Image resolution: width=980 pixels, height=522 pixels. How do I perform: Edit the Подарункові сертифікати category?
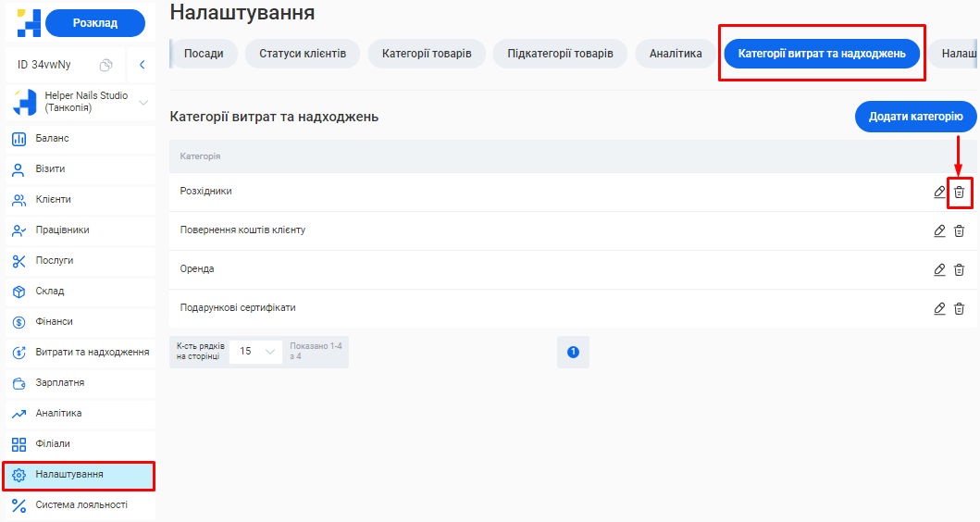pyautogui.click(x=939, y=308)
